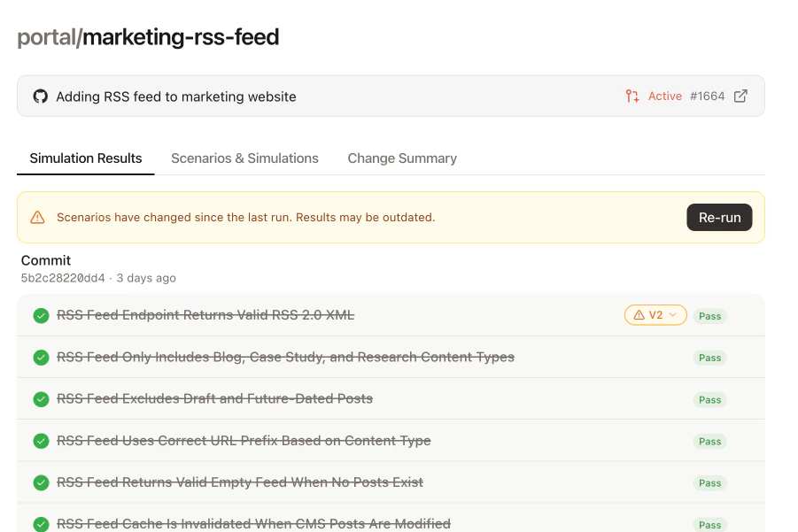
Task: Click the GitHub logo icon
Action: click(40, 96)
